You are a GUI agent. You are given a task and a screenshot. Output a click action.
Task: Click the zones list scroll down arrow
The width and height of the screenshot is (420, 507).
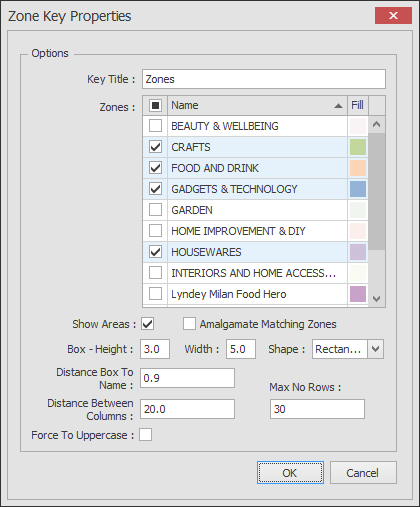pos(377,298)
